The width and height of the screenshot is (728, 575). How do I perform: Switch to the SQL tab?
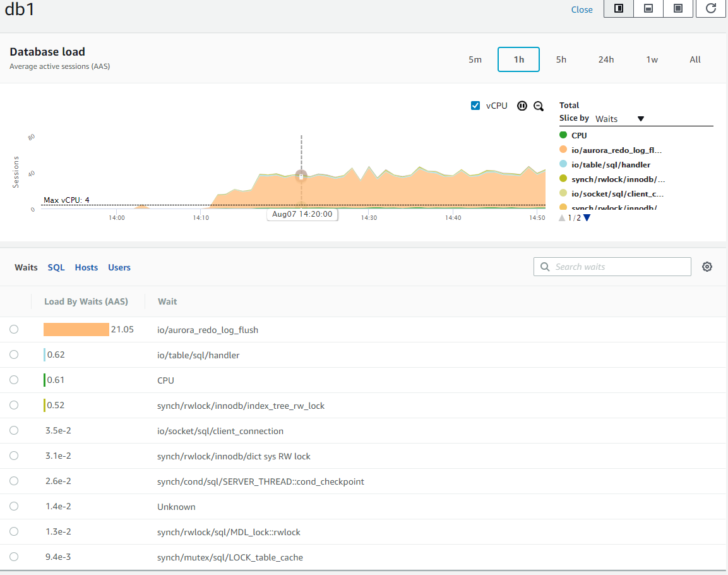coord(56,268)
